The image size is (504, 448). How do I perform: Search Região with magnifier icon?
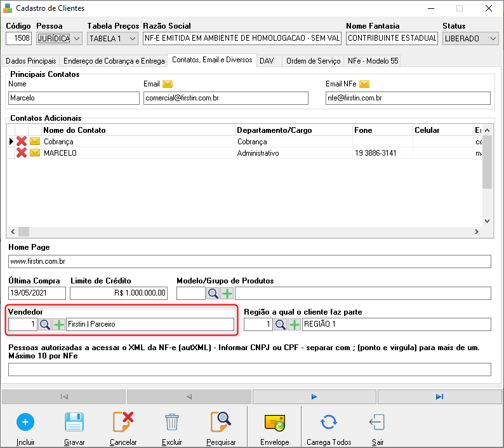pos(281,325)
